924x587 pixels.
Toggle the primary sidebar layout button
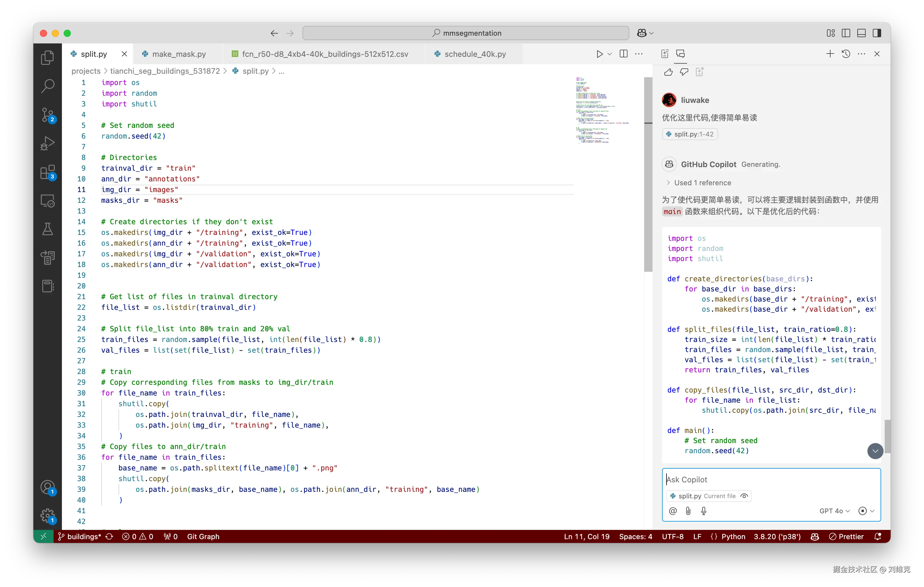click(846, 33)
